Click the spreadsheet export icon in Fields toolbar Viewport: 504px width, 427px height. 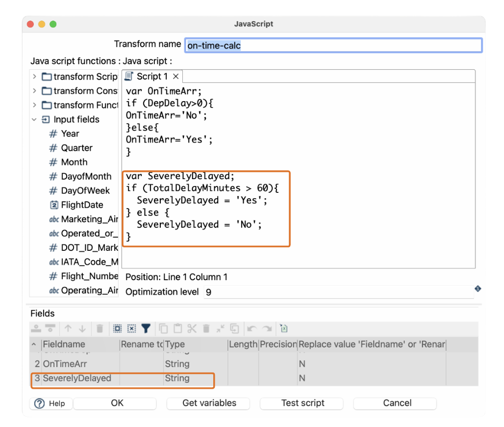point(283,328)
